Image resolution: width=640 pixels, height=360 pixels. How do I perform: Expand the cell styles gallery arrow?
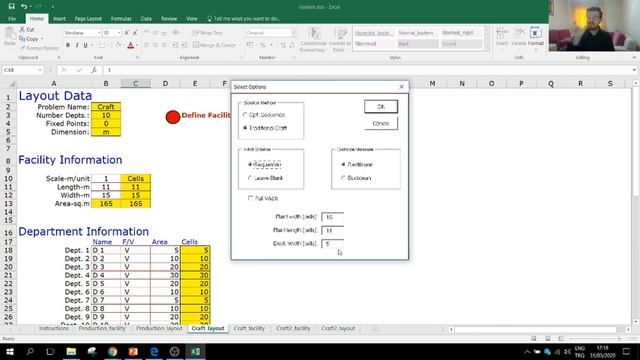click(487, 47)
